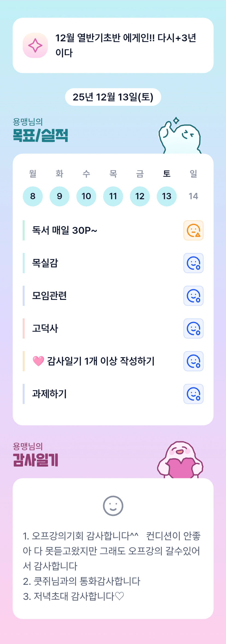Select day 13 (토) in week row
The height and width of the screenshot is (644, 226).
point(167,196)
